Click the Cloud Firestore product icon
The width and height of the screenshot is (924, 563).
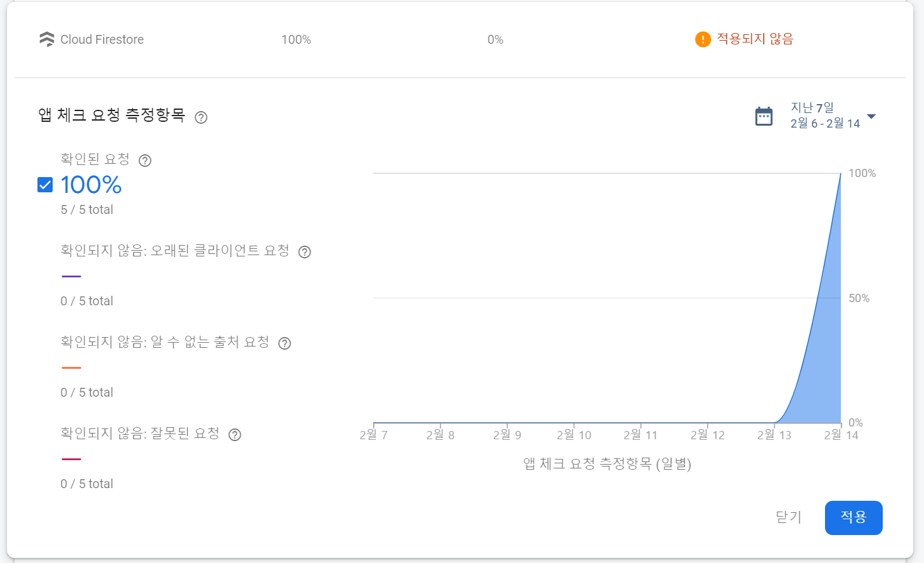[46, 39]
